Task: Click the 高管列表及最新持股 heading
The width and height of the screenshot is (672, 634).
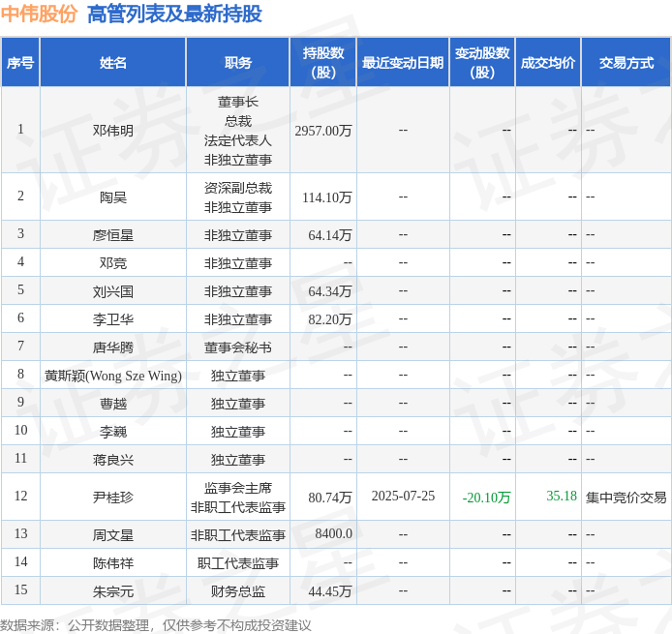Action: pos(174,15)
